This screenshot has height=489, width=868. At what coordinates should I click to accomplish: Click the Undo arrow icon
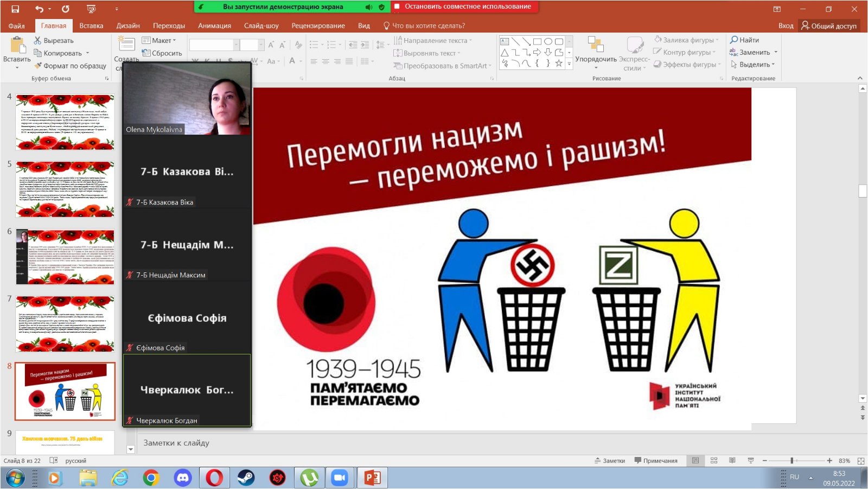[x=39, y=9]
